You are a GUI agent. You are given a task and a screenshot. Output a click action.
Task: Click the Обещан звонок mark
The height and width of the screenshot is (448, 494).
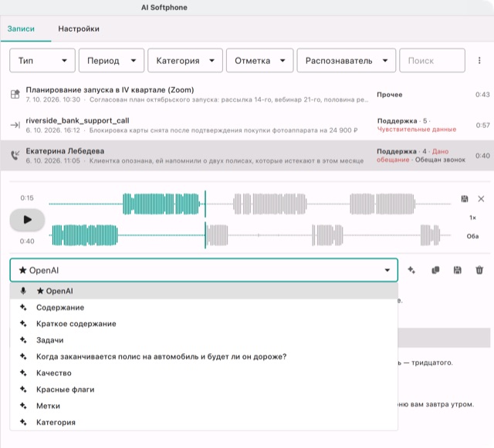click(440, 160)
